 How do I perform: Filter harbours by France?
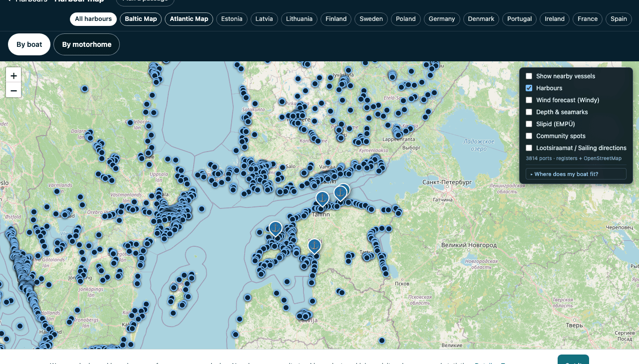[x=588, y=19]
